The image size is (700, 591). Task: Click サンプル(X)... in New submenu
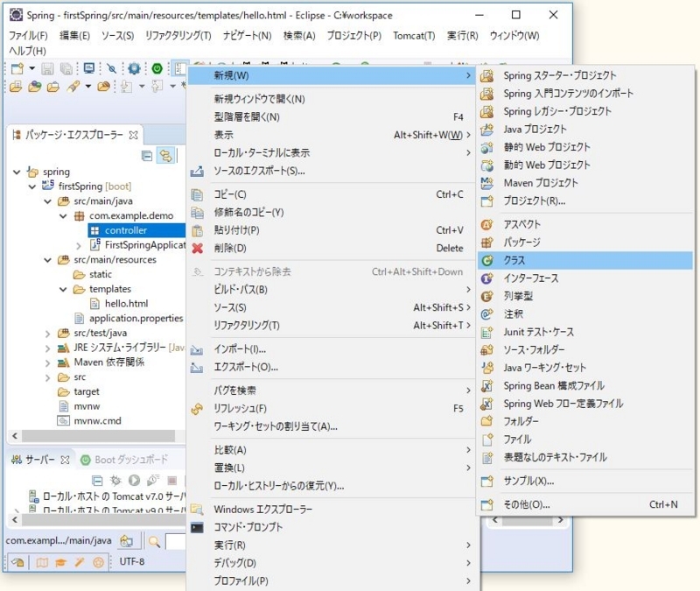click(584, 481)
